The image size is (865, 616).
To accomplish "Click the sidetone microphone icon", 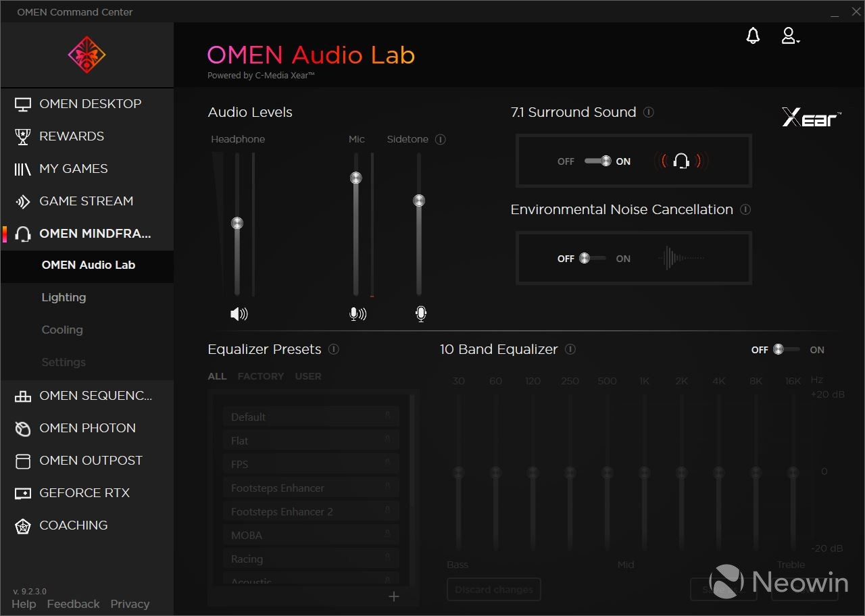I will pos(421,313).
